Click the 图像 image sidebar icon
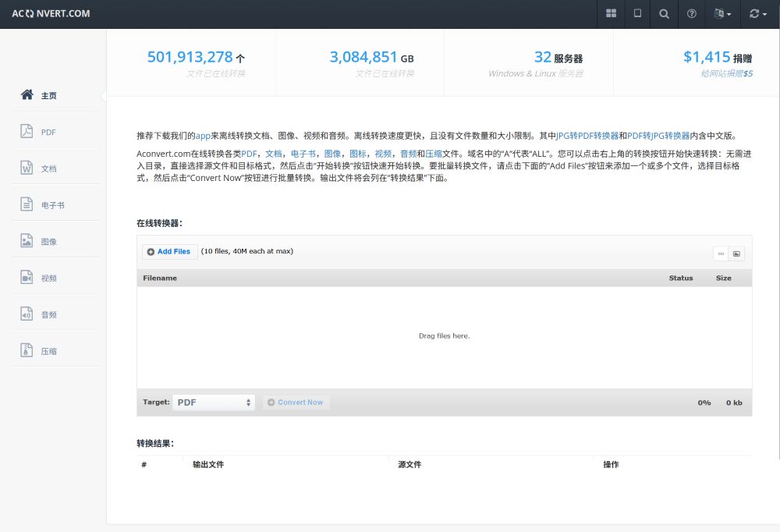Screen dimensions: 780x532 (27, 241)
